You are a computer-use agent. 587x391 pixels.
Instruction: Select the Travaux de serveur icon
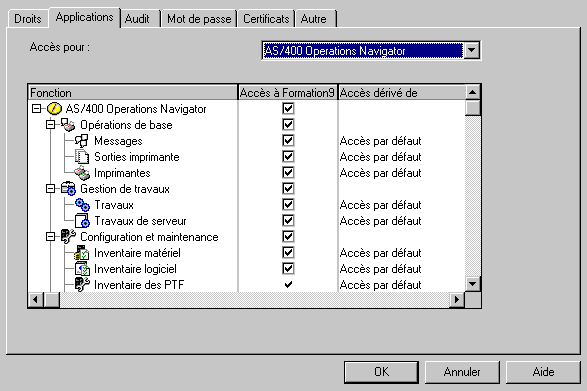pos(82,221)
